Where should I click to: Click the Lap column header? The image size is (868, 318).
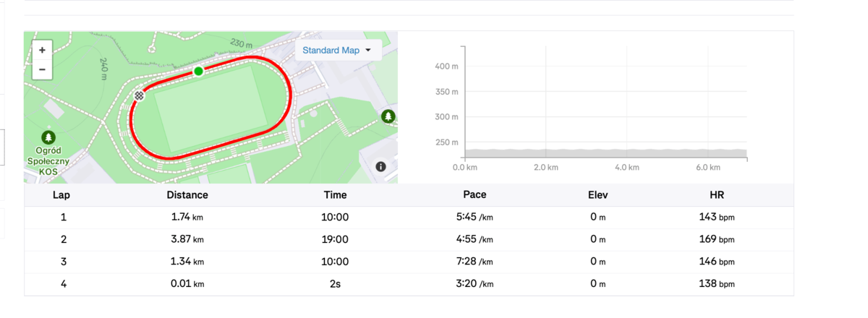61,194
